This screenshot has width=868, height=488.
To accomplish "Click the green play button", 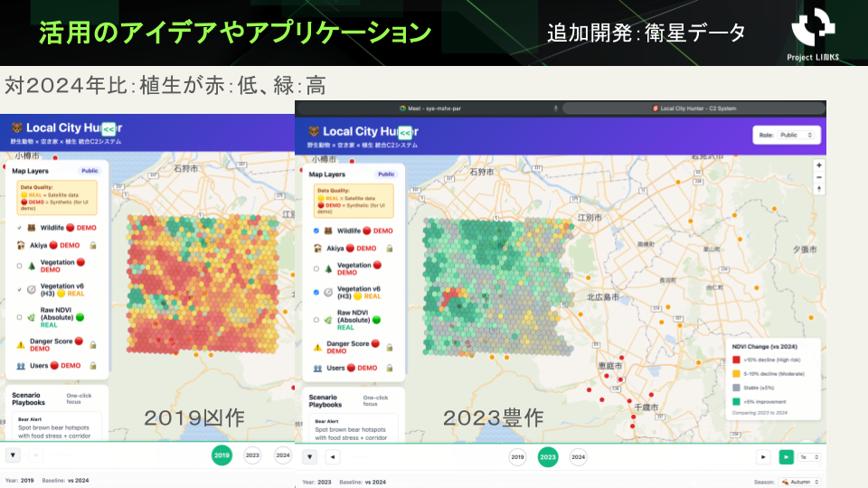I will [x=786, y=457].
